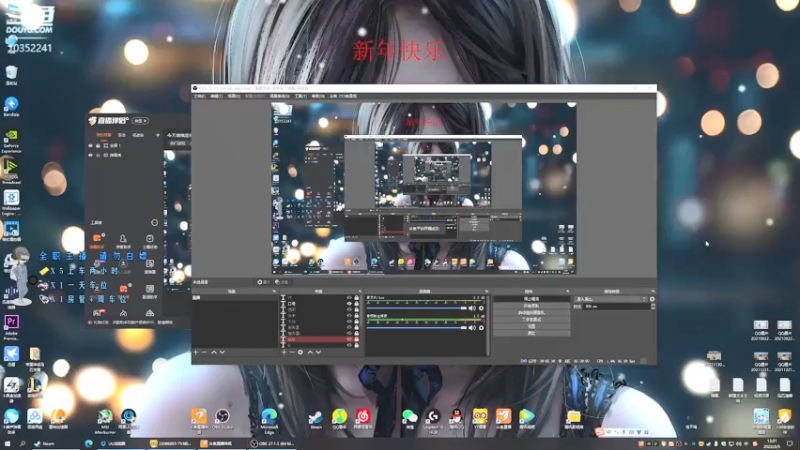Viewport: 800px width, 450px height.
Task: Open WeChat green desktop icon
Action: 410,419
